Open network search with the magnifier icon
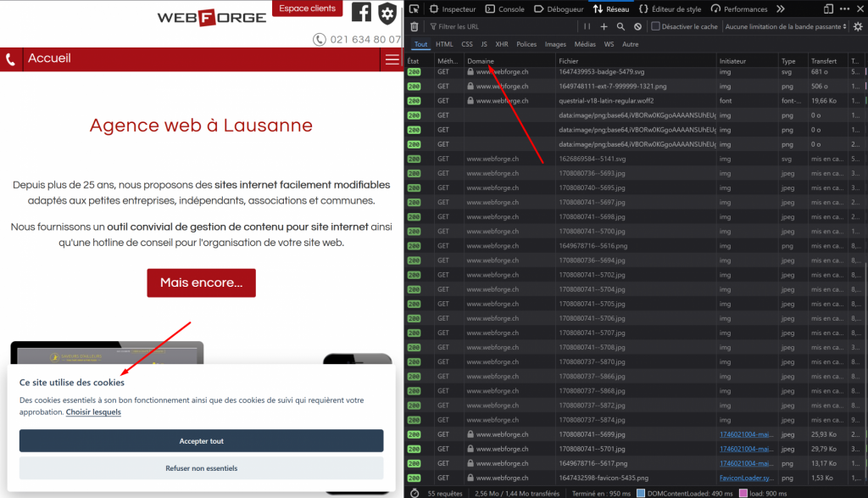The width and height of the screenshot is (868, 498). (x=621, y=27)
